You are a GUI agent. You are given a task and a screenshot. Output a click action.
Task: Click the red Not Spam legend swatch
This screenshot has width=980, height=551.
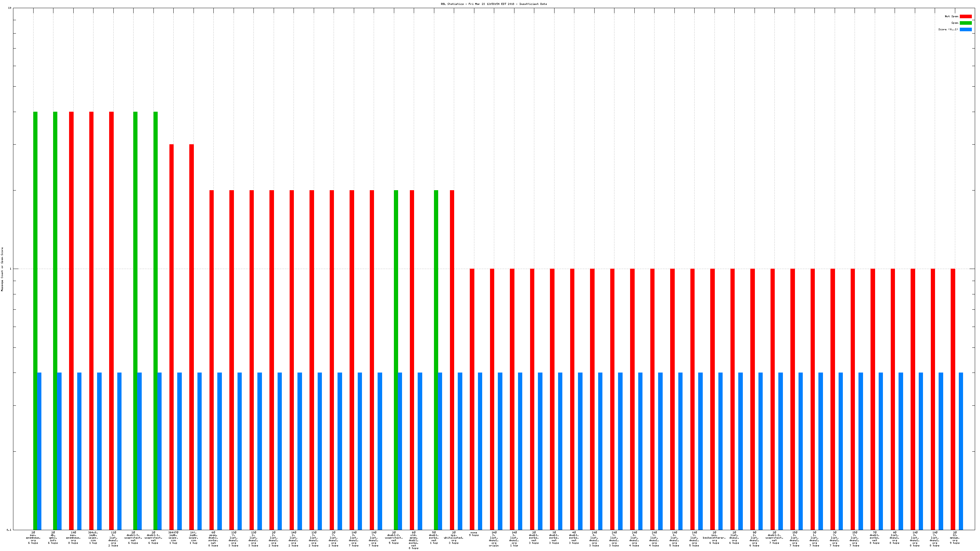pos(966,16)
